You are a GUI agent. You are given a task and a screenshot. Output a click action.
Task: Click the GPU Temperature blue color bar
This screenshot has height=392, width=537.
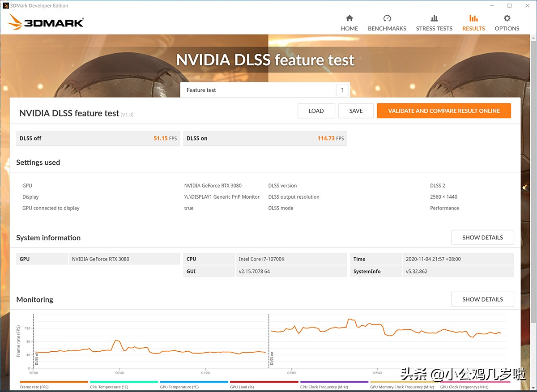coord(194,382)
